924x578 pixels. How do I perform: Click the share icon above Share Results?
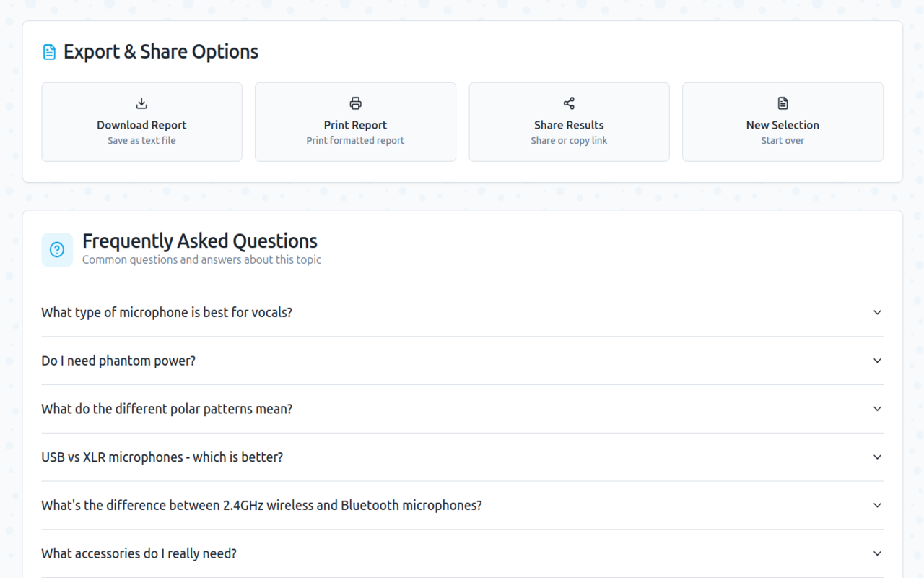[569, 103]
